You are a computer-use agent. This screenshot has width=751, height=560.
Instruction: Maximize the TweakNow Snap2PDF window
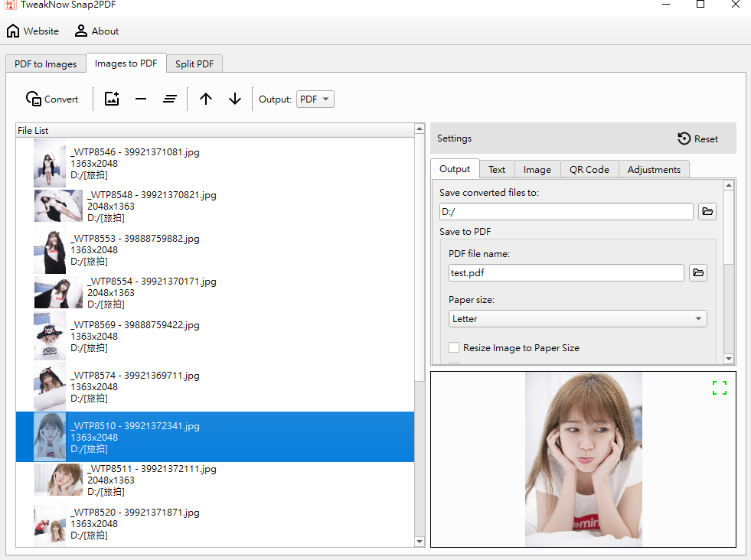pos(700,5)
